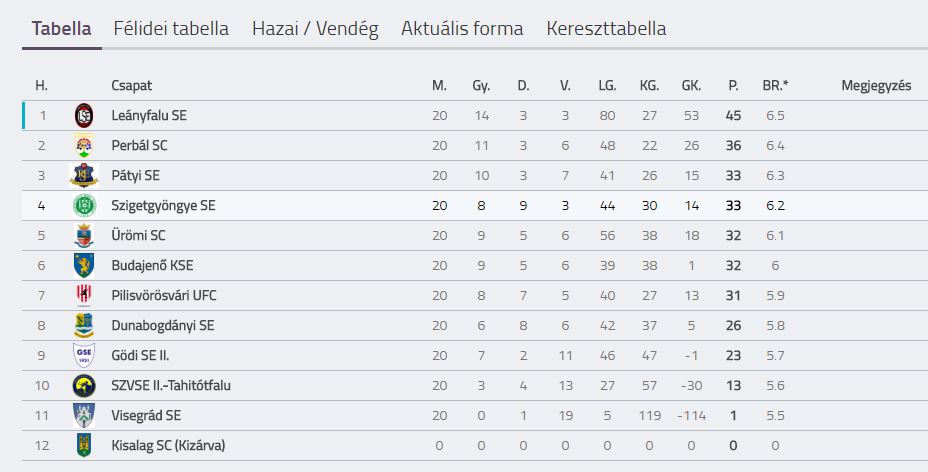Click the Leányfalu SE club crest
928x472 pixels.
84,115
